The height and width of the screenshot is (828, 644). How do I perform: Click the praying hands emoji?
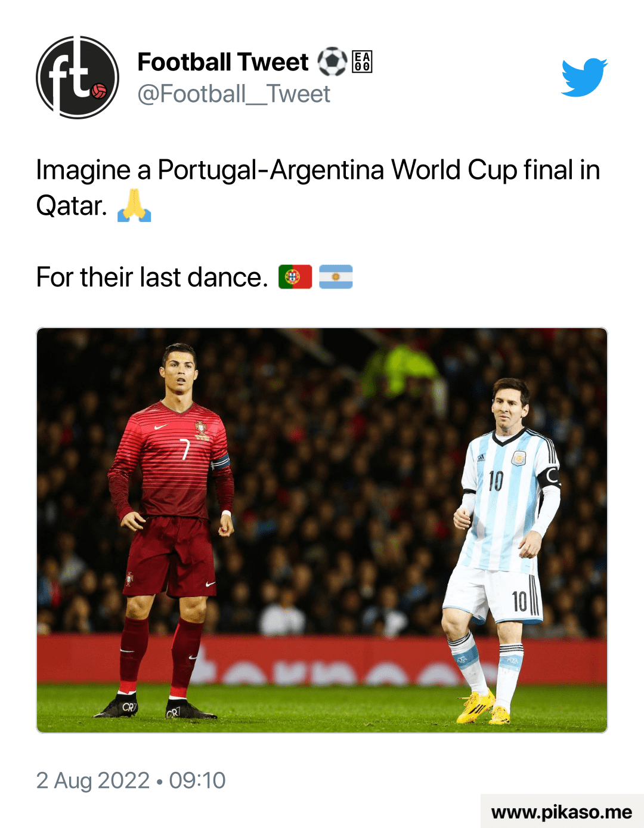[134, 206]
